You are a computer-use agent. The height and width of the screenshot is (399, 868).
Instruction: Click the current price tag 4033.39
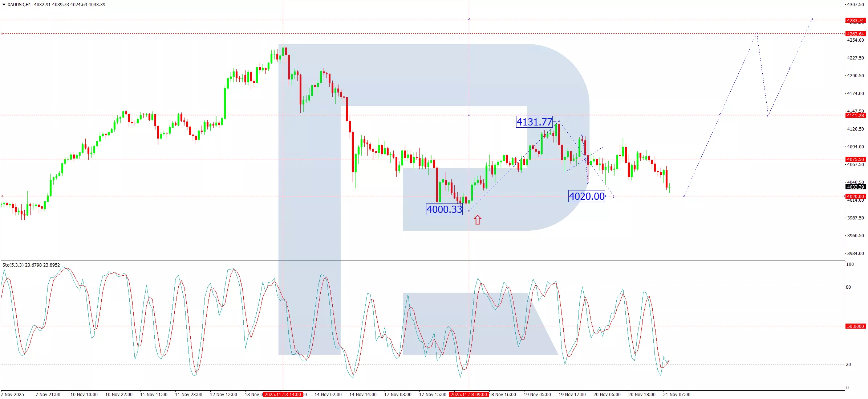[855, 187]
